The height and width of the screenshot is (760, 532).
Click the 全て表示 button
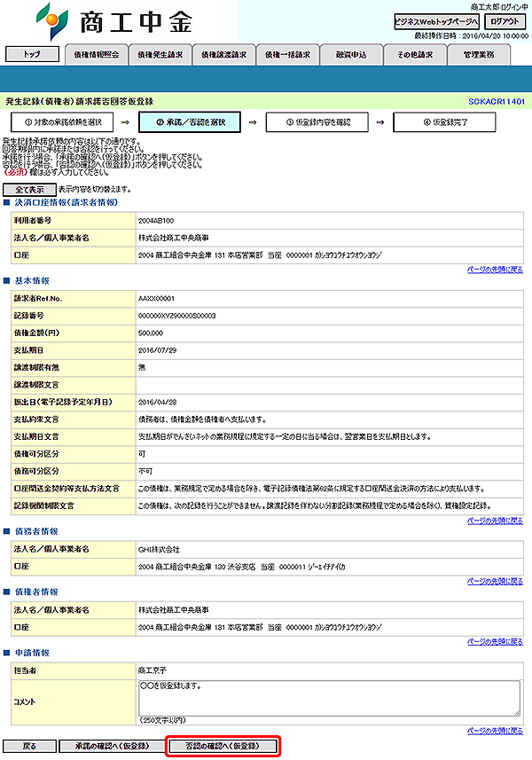point(29,190)
